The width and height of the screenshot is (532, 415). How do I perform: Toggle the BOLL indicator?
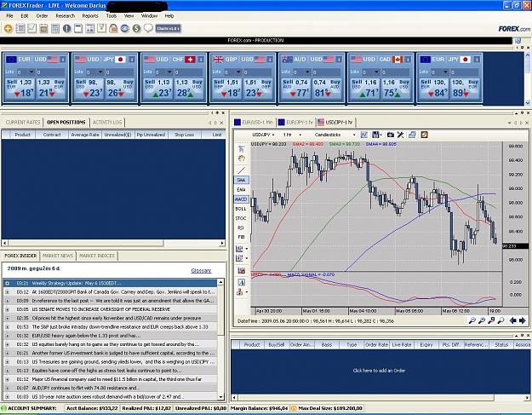[241, 209]
